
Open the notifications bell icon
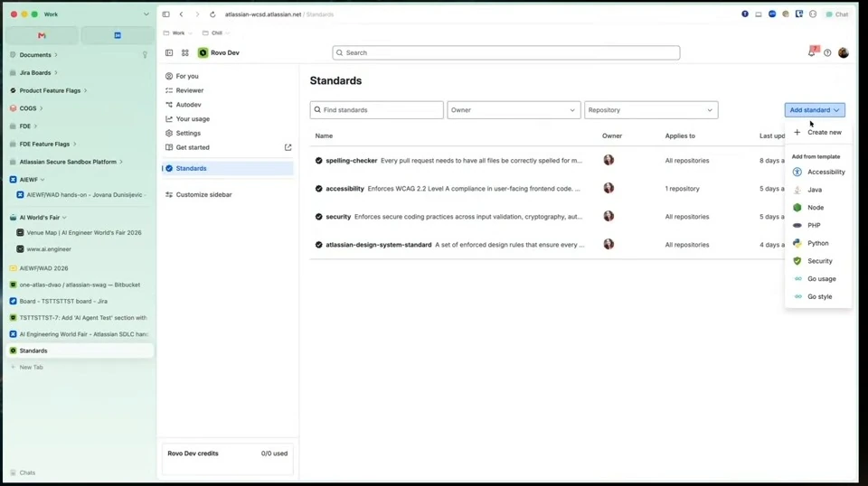point(812,52)
